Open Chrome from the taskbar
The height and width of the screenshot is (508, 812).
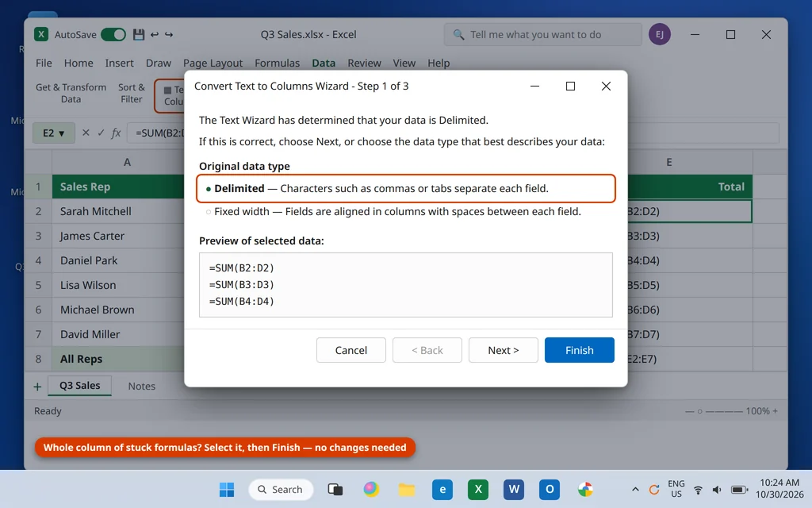(585, 489)
